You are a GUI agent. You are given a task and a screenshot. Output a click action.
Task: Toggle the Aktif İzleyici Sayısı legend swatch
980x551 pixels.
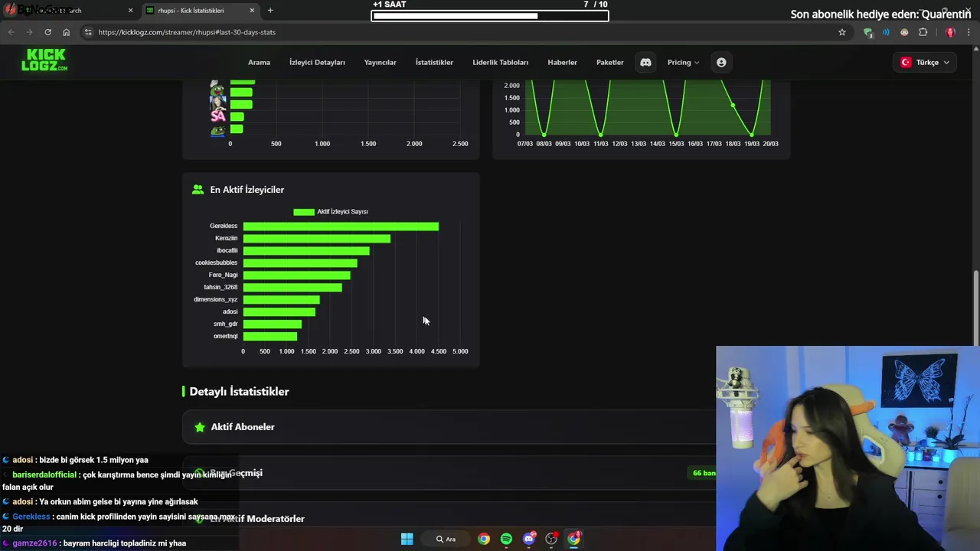(304, 212)
